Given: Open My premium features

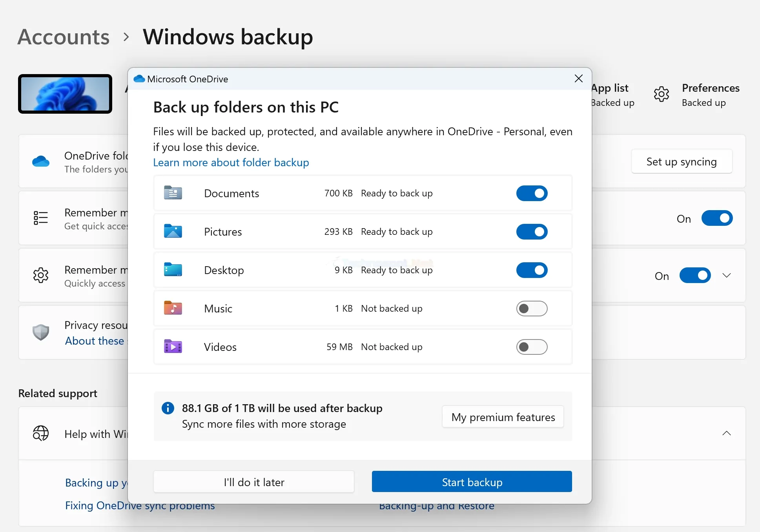Looking at the screenshot, I should [503, 417].
